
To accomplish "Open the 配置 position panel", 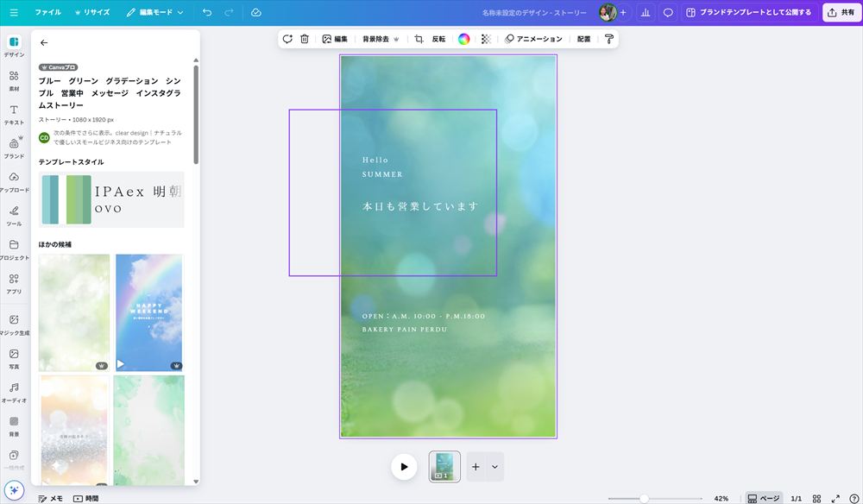I will pyautogui.click(x=584, y=39).
